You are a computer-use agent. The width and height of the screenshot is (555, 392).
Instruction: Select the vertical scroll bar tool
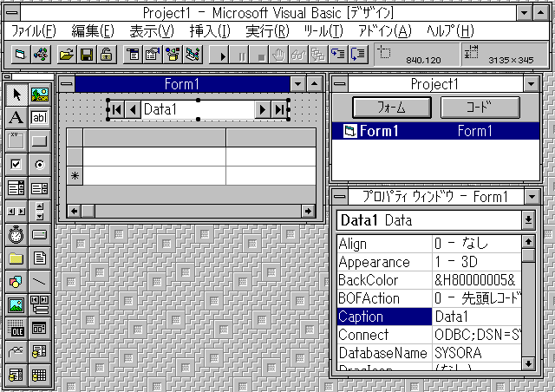(40, 212)
